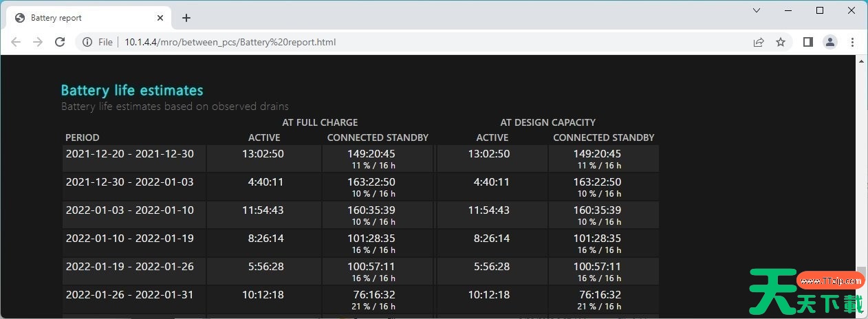Select the Battery report tab
This screenshot has width=868, height=319.
83,18
